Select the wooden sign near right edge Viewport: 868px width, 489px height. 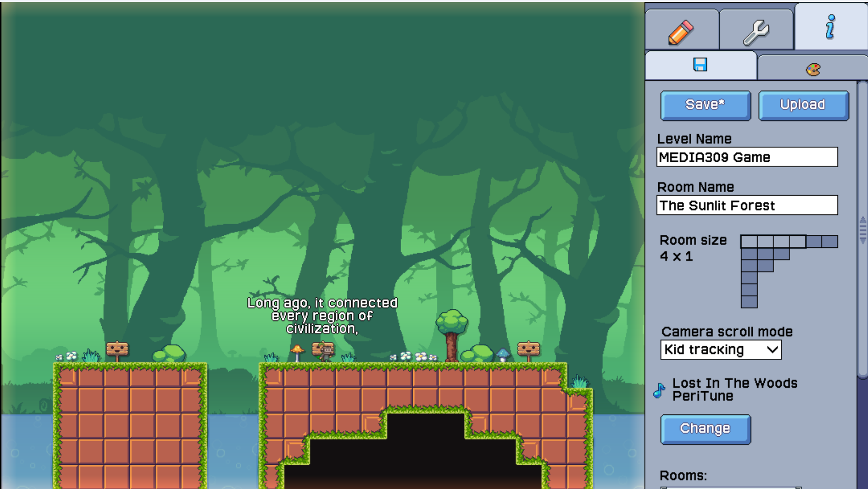528,351
